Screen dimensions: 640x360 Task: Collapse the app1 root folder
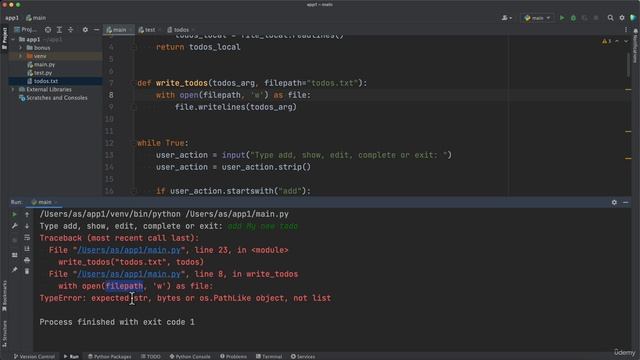13,40
